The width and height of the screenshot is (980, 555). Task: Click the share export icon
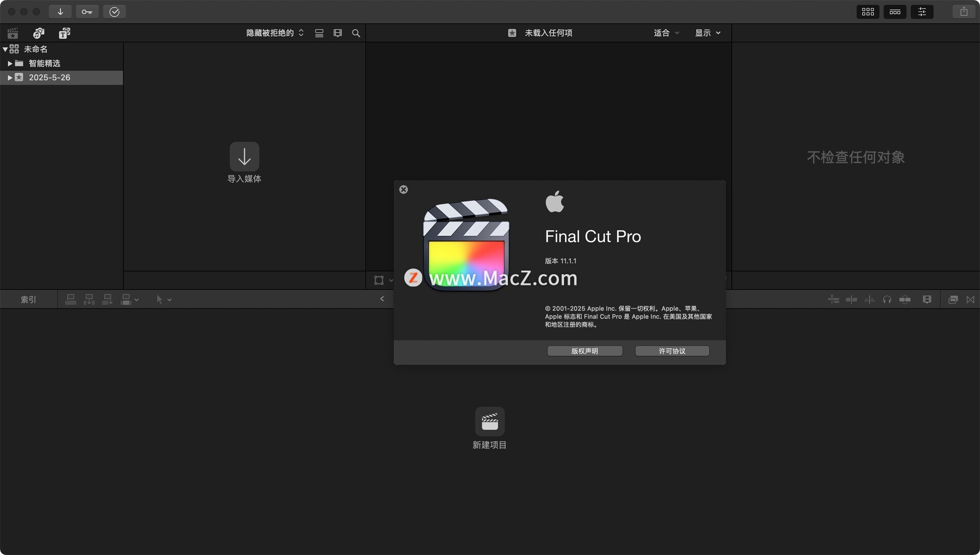tap(964, 12)
